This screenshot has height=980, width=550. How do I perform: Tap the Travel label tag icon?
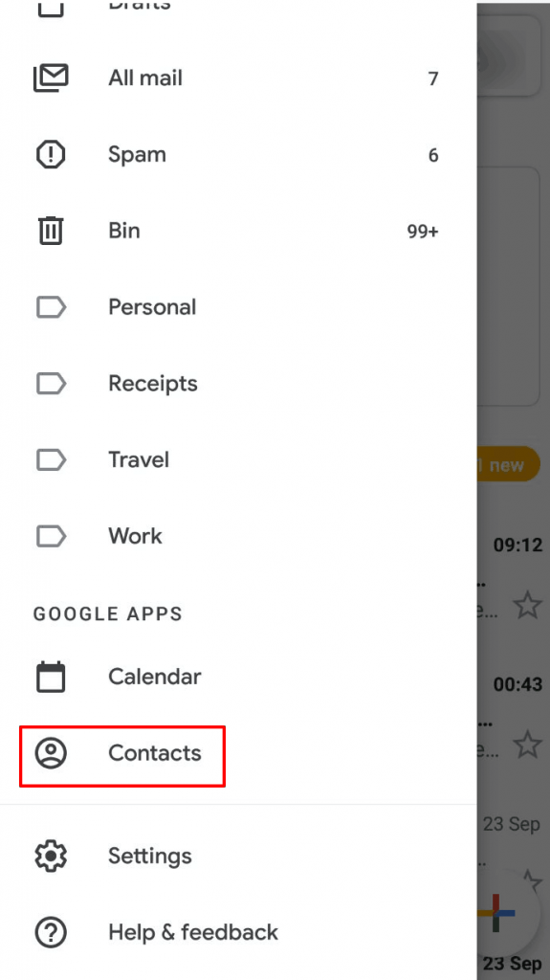tap(51, 460)
